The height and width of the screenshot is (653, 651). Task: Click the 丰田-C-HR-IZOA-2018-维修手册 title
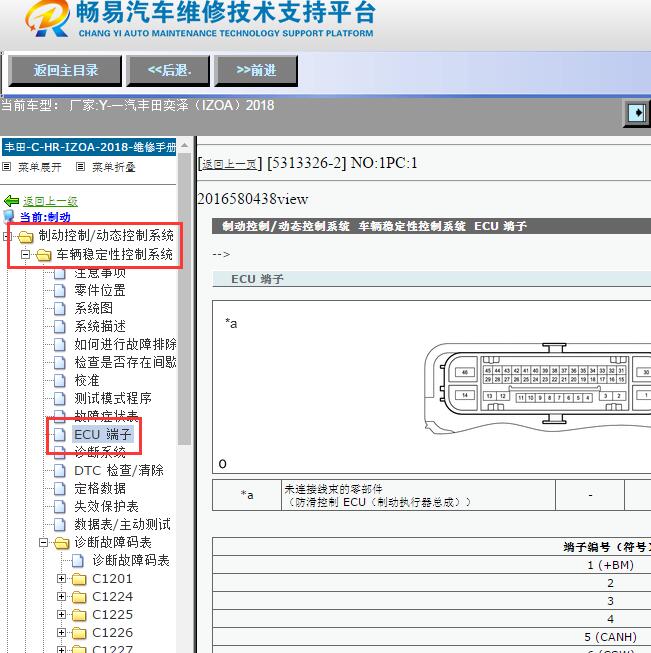tap(89, 147)
